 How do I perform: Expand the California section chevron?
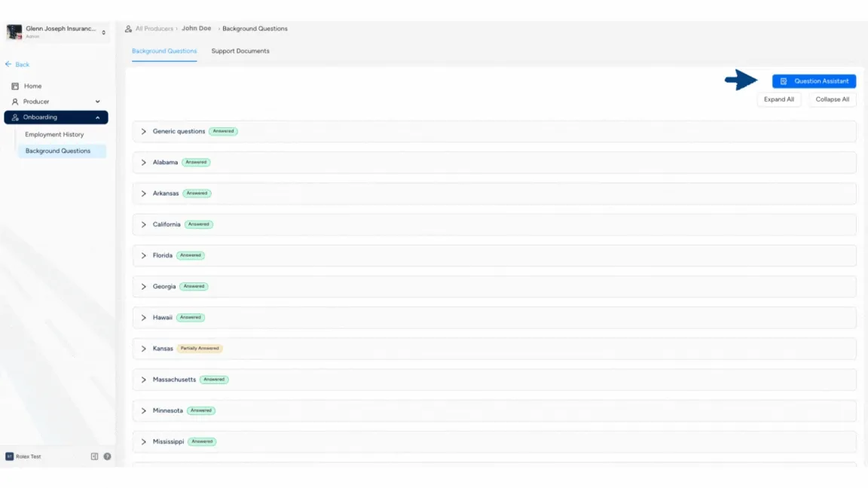(x=143, y=224)
